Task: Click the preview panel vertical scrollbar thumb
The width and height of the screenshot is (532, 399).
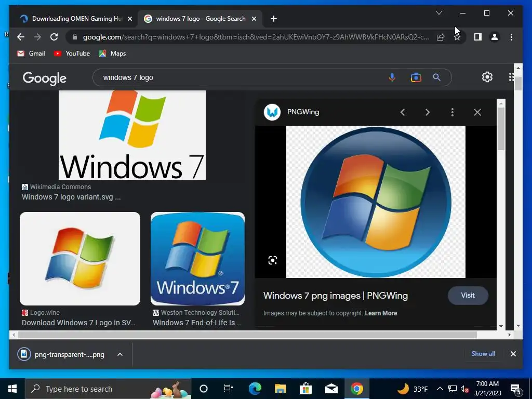Action: (501, 129)
